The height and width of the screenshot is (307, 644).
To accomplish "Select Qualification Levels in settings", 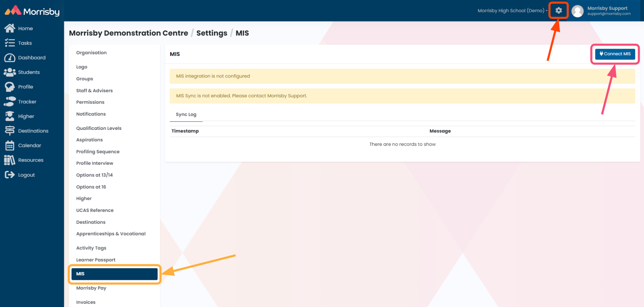I will coord(99,128).
